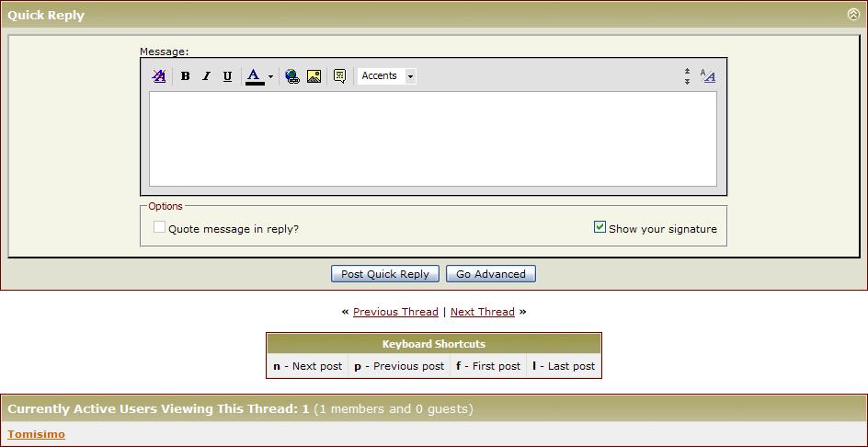Uncheck Show your signature
This screenshot has height=447, width=868.
[600, 227]
